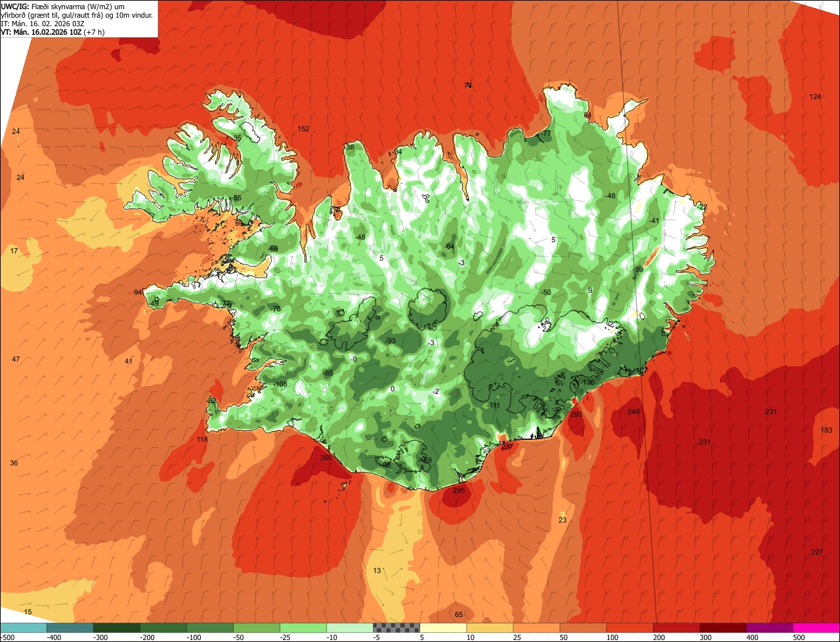Click the map value 111 on Vatnajökull glacier
Screen dimensions: 840x642
pos(495,406)
